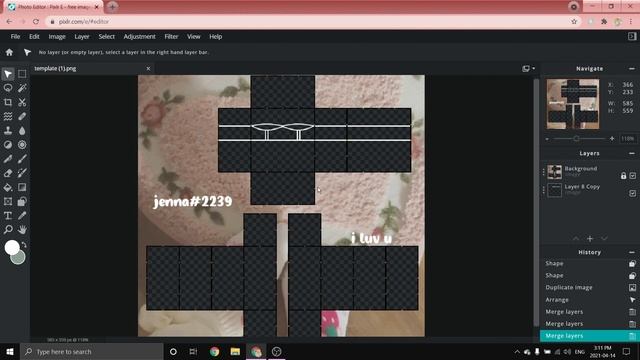The height and width of the screenshot is (360, 640).
Task: Select the Lasso selection tool
Action: (x=8, y=88)
